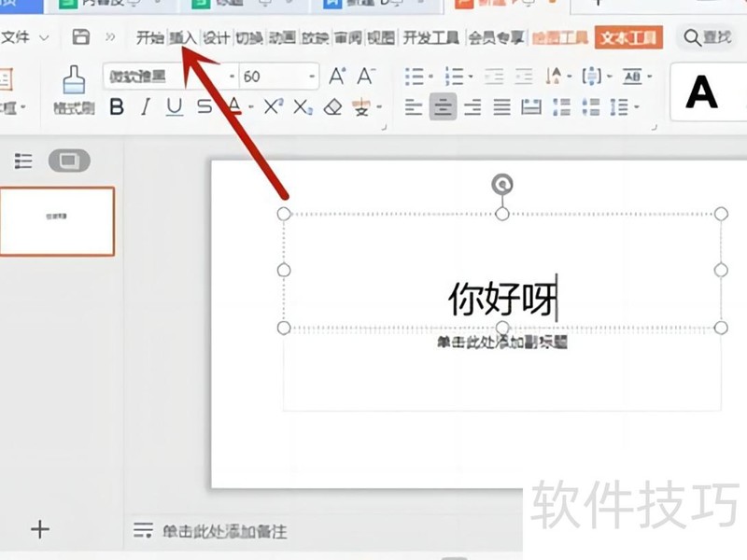Viewport: 747px width, 560px height.
Task: Insert a bulleted list
Action: coord(415,76)
